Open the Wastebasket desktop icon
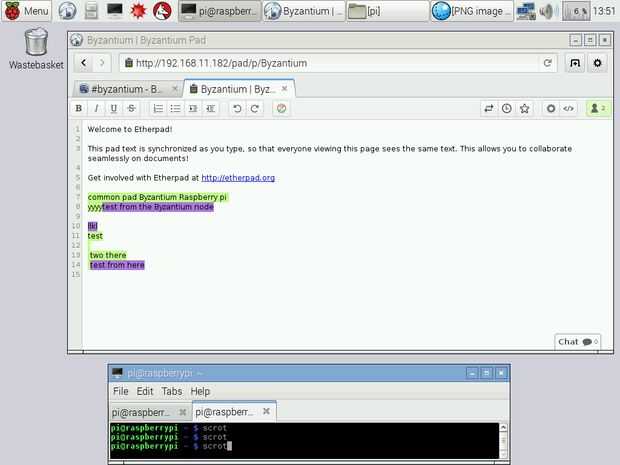This screenshot has height=465, width=620. [x=36, y=49]
